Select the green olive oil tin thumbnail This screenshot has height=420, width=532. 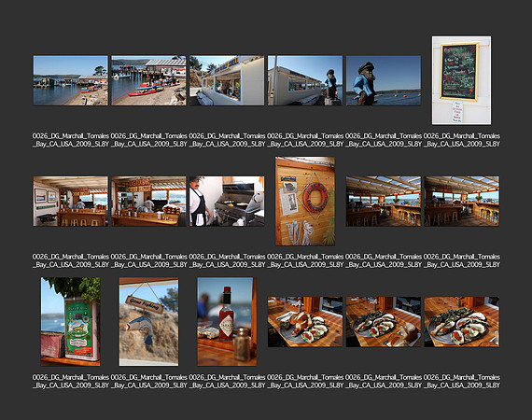click(71, 322)
